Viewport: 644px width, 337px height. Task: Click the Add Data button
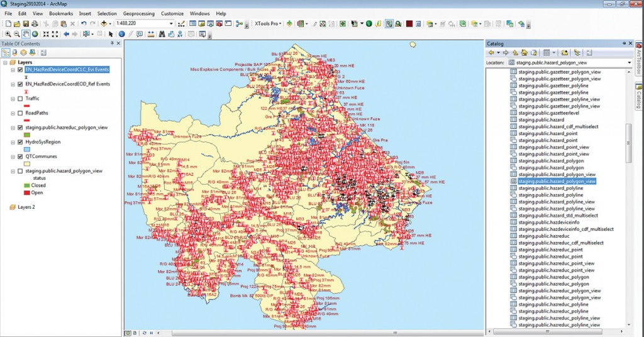point(104,23)
